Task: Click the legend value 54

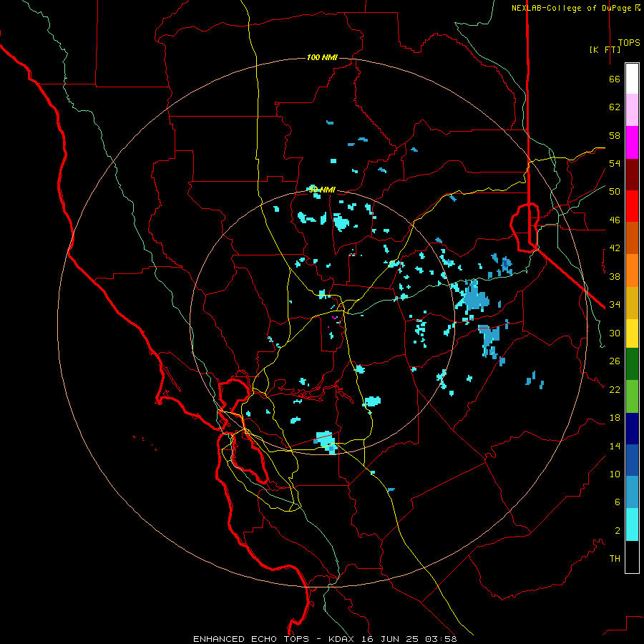Action: click(615, 163)
